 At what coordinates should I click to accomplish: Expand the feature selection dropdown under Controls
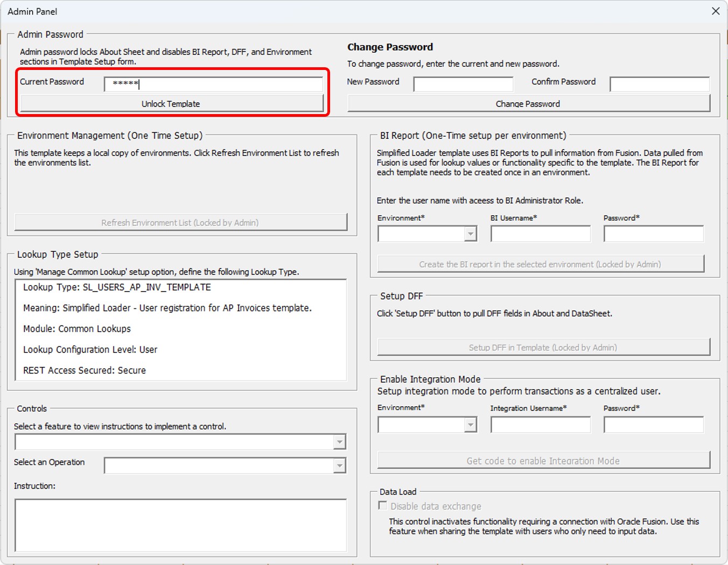click(x=340, y=441)
